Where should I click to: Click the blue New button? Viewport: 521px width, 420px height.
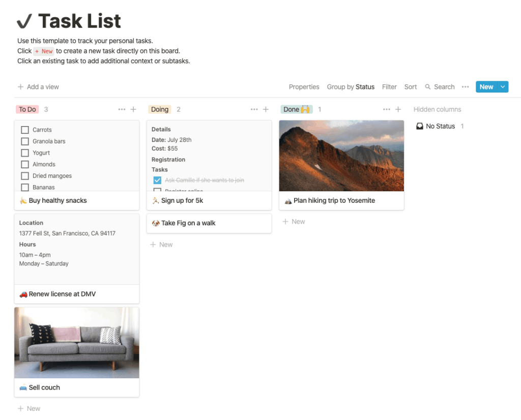[486, 86]
